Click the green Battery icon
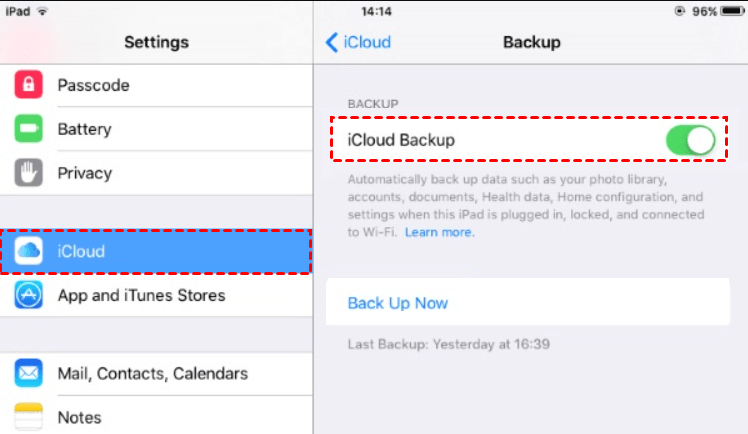Screen dimensions: 748x434 28,129
